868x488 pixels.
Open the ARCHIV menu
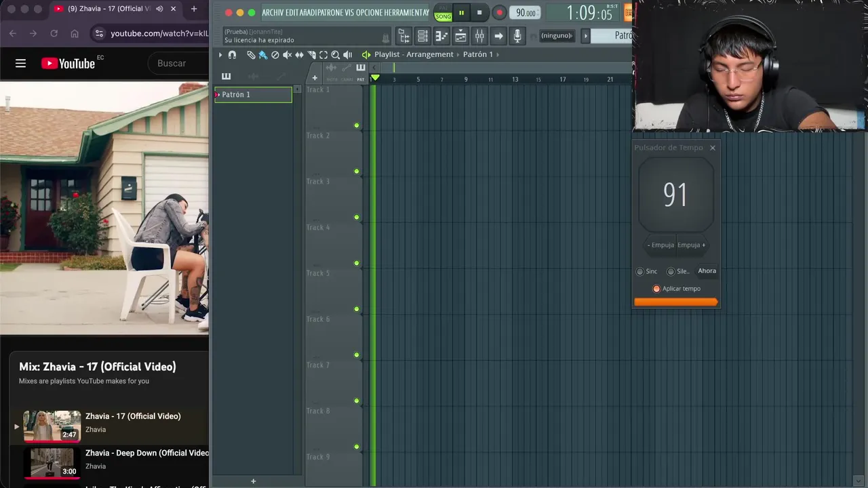click(273, 13)
